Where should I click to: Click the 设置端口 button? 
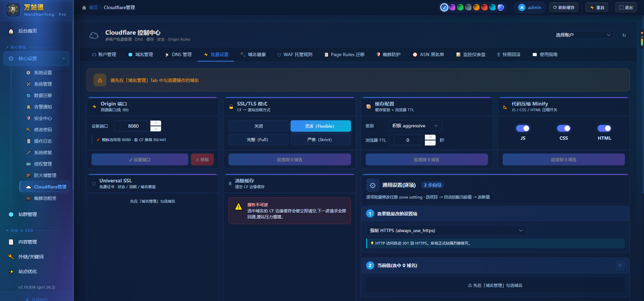pos(140,160)
